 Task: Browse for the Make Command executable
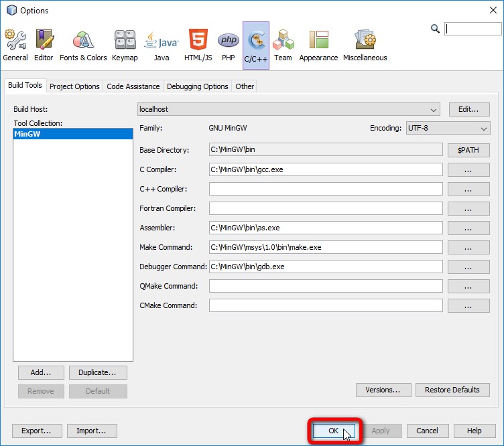(x=468, y=248)
